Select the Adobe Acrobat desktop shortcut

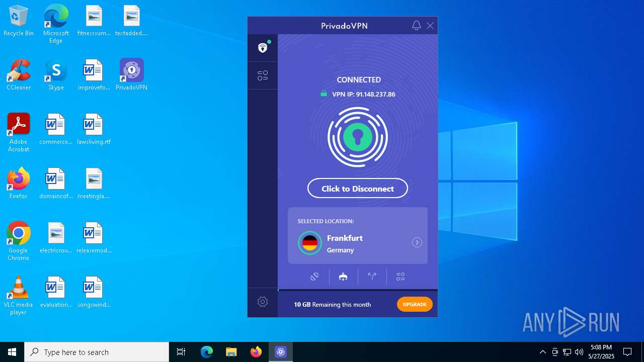[19, 133]
